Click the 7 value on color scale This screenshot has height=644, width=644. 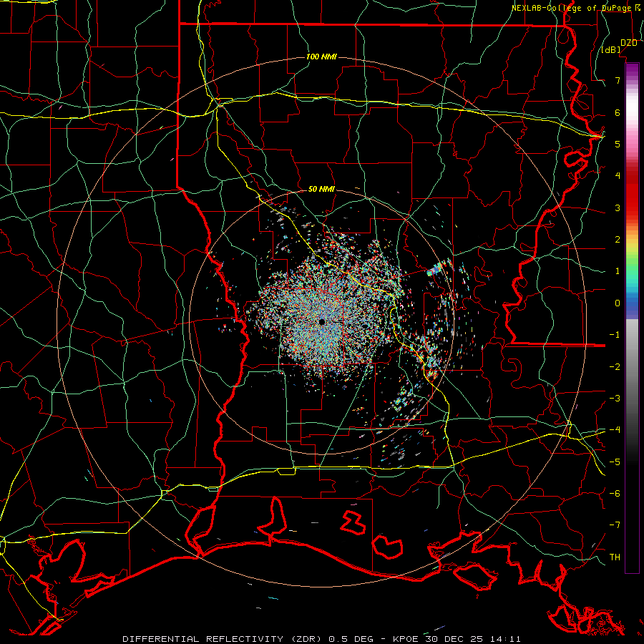[618, 80]
